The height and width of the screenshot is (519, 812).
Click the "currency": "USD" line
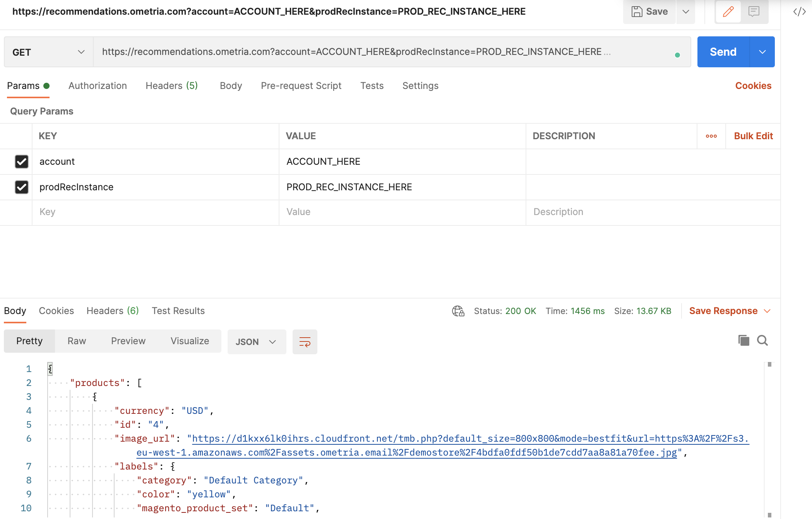164,411
